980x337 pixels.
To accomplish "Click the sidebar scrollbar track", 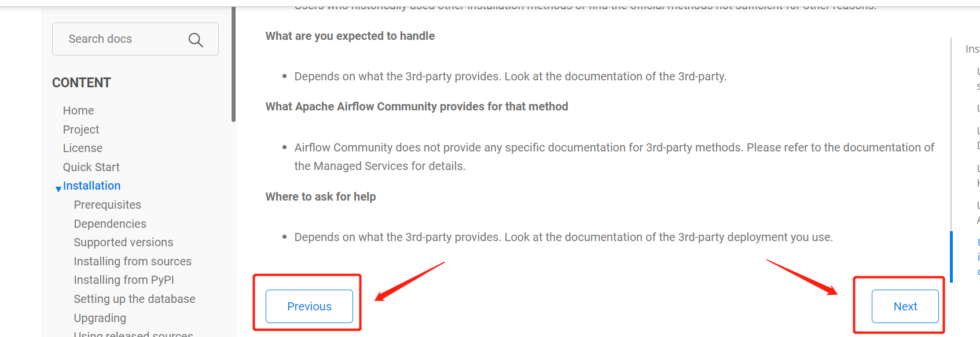I will point(233,64).
